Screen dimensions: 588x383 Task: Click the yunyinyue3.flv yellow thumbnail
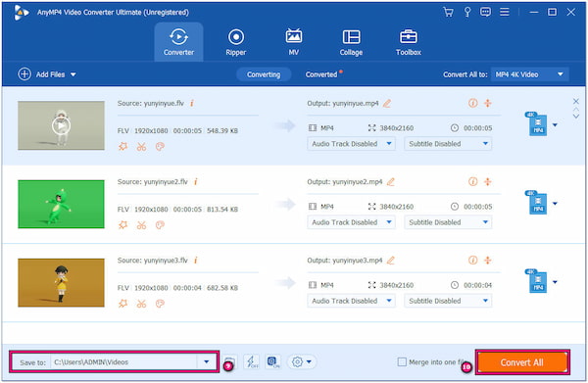tap(61, 282)
